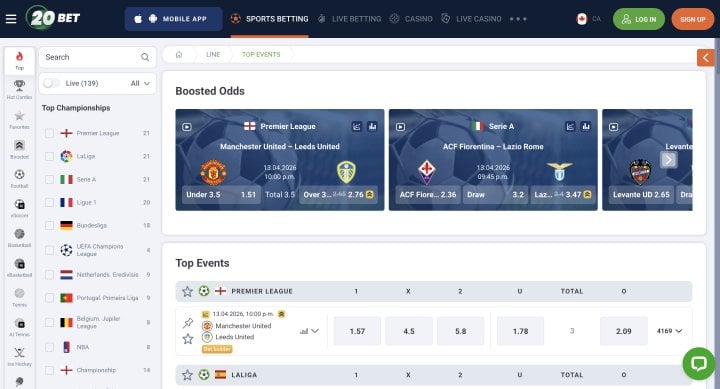Select Football in the sidebar

coord(19,179)
